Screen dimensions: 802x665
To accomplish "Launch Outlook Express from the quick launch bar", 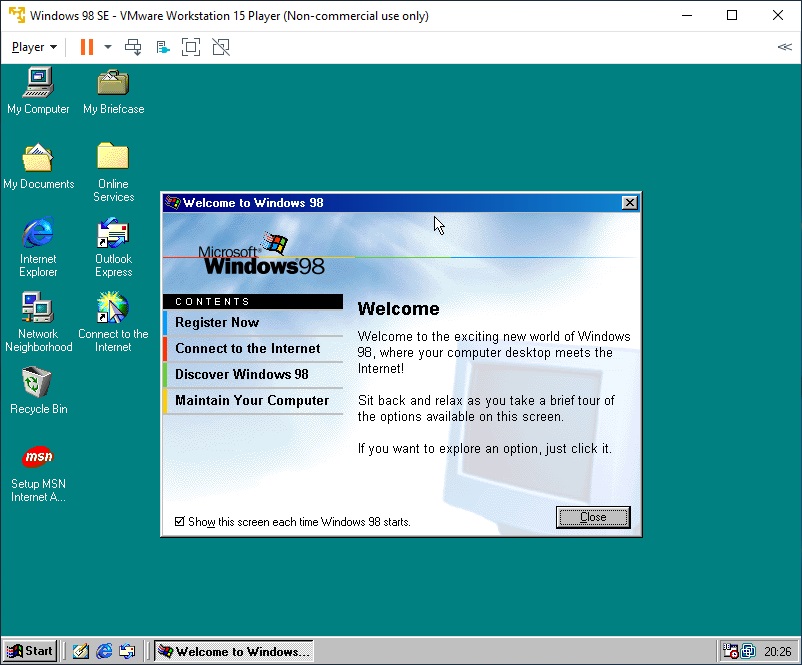I will point(127,651).
